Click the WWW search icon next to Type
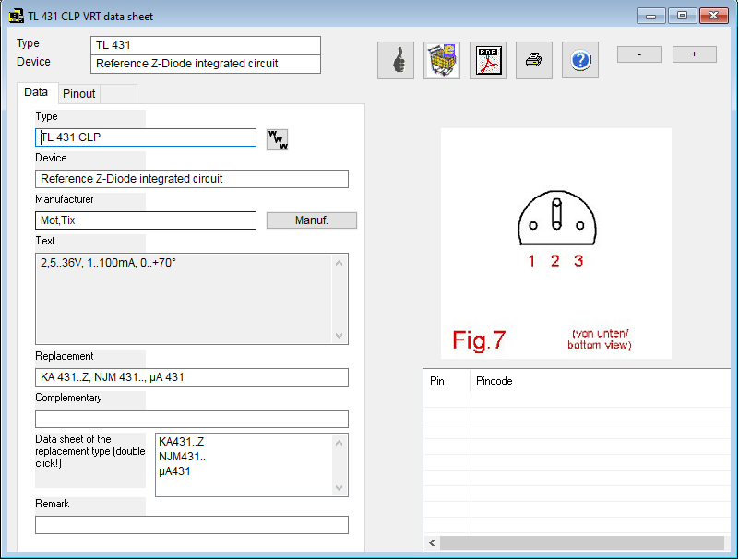The image size is (739, 560). [277, 139]
